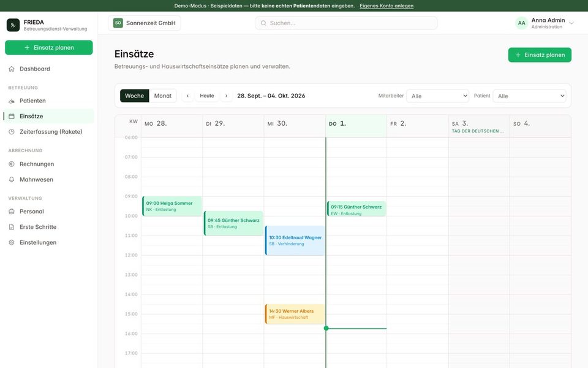The image size is (588, 368).
Task: Click the FRIEDA logo icon
Action: [x=13, y=25]
